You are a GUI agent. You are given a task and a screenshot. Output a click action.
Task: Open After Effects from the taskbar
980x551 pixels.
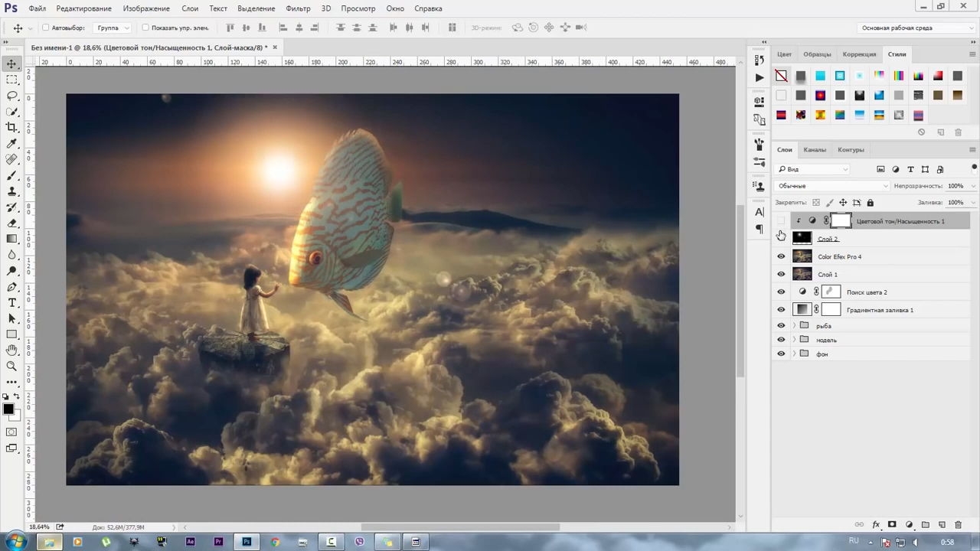(x=190, y=542)
